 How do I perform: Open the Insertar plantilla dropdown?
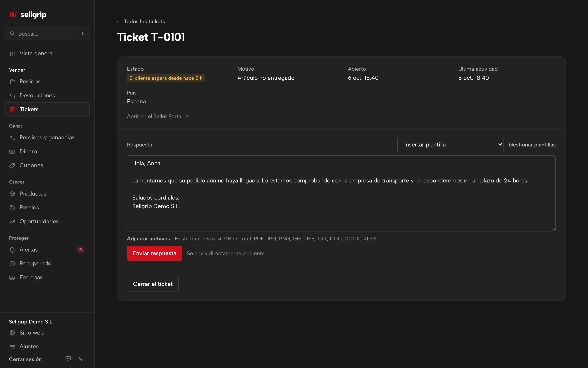click(450, 145)
